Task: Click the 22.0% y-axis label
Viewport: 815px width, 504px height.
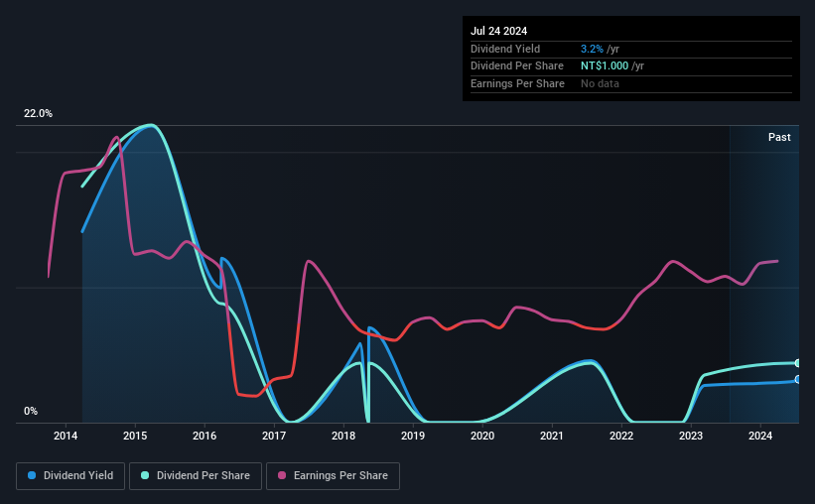Action: [38, 114]
